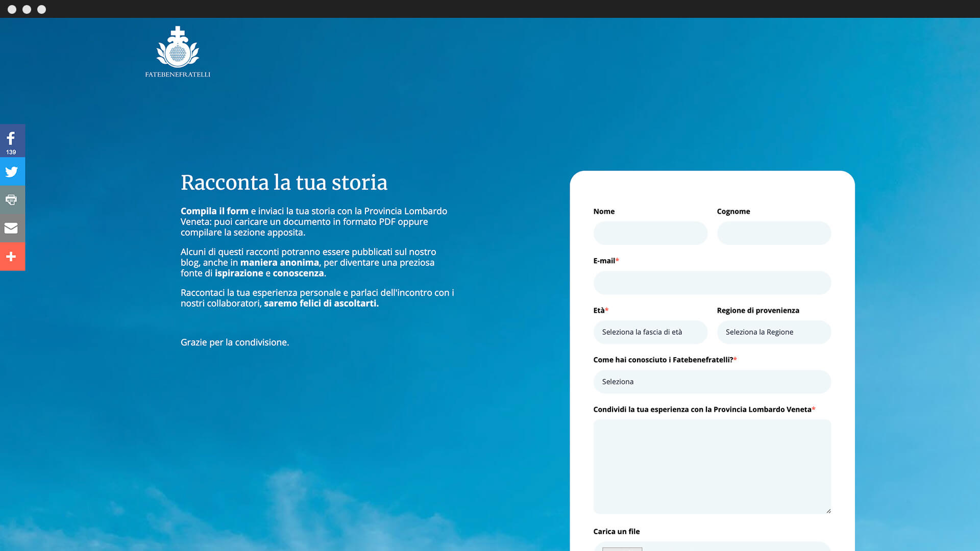The image size is (980, 551).
Task: Click the third window control dot
Action: 42,9
